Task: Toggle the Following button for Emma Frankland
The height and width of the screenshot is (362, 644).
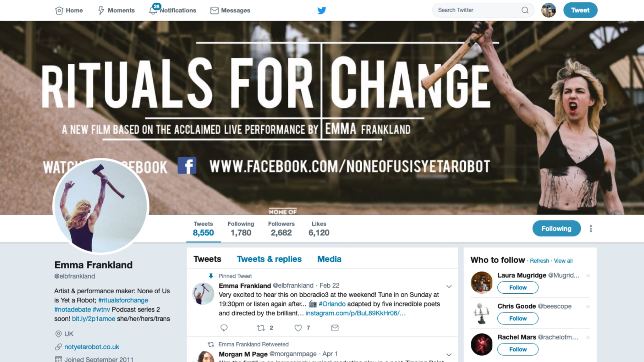Action: tap(557, 228)
